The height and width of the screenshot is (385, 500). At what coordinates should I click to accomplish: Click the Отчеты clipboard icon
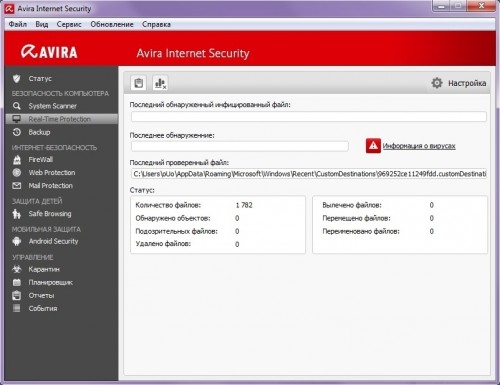[x=16, y=295]
